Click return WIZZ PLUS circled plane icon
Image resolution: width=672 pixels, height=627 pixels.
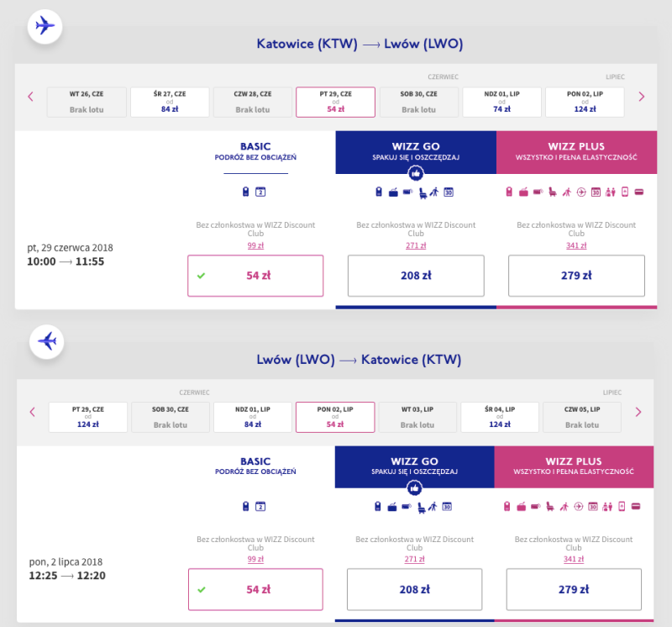pos(579,507)
